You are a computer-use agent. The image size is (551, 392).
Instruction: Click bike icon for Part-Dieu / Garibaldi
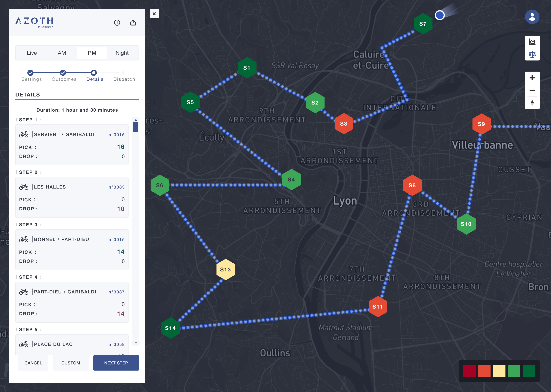(x=24, y=292)
